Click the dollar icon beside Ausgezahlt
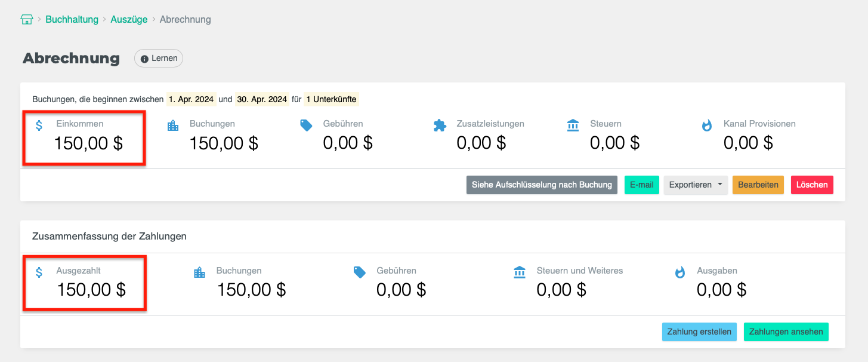Viewport: 868px width, 362px height. (x=39, y=272)
